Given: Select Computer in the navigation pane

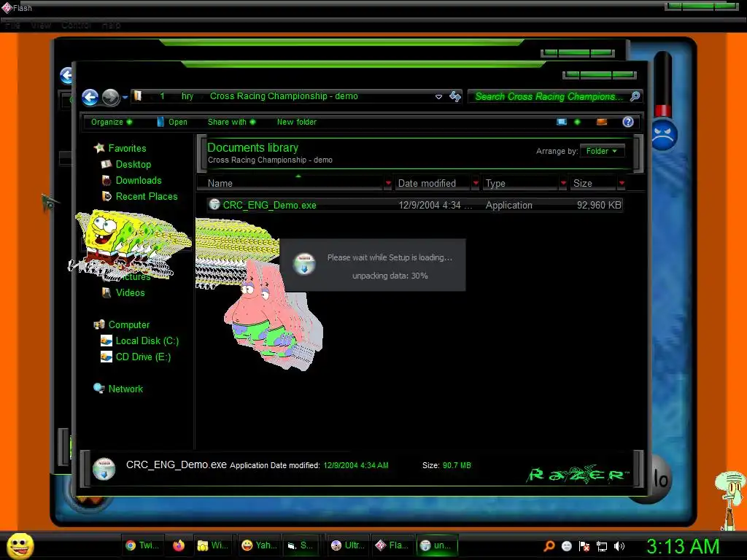Looking at the screenshot, I should [x=128, y=324].
